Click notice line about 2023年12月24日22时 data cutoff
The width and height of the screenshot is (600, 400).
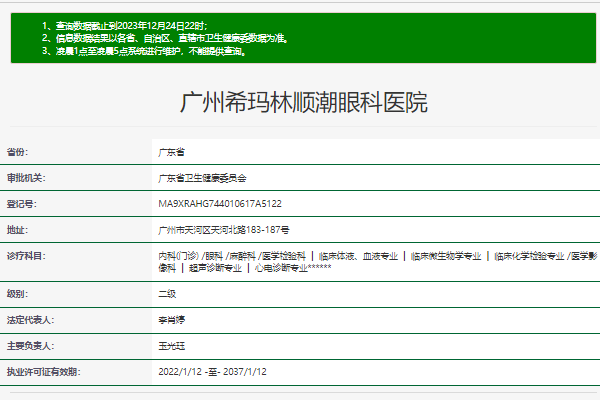pyautogui.click(x=125, y=26)
